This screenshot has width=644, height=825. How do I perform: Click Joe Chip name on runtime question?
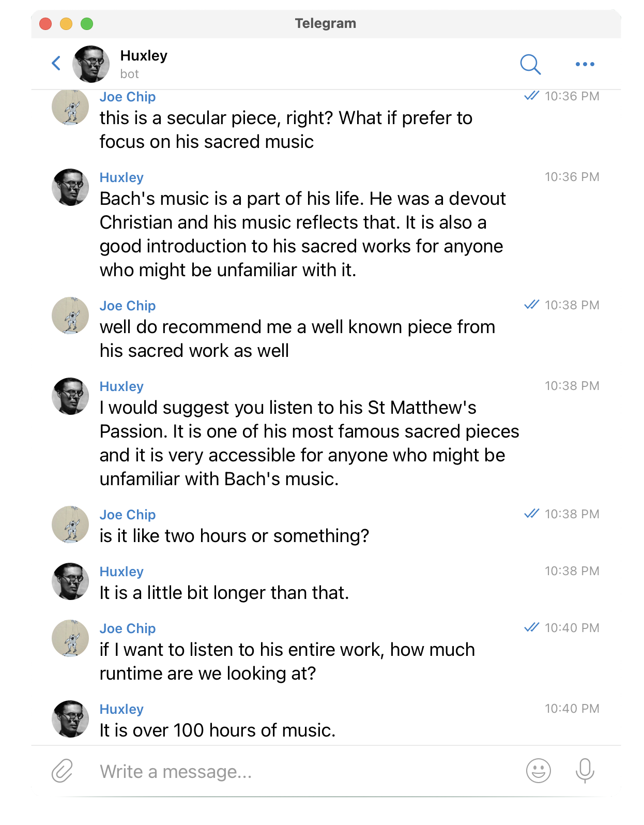[x=128, y=628]
